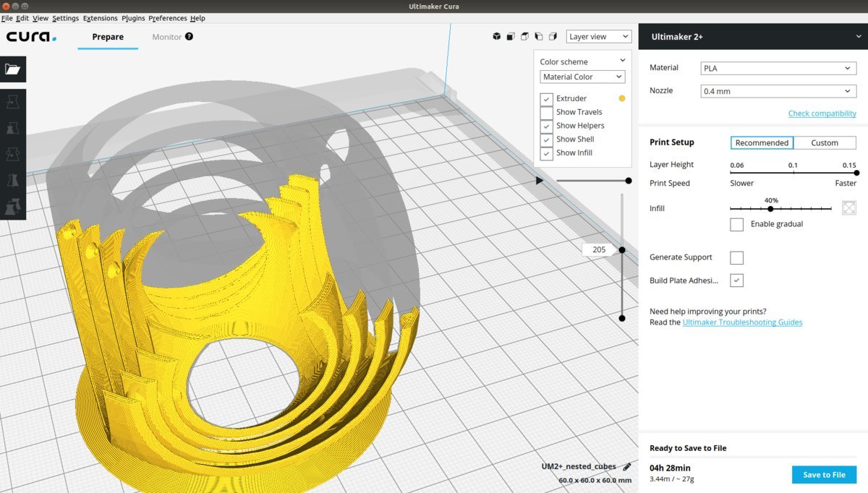Collapse the Color scheme panel chevron
868x493 pixels.
(621, 61)
